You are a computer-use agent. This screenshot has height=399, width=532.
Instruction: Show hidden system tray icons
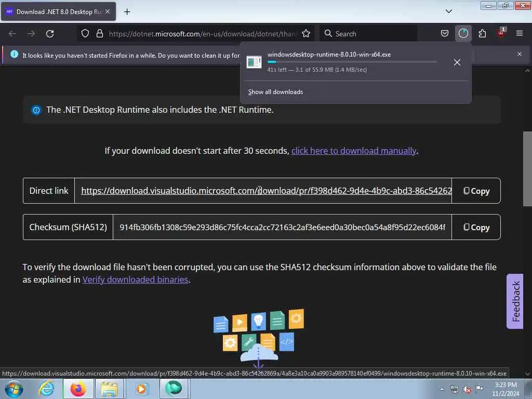pyautogui.click(x=442, y=390)
